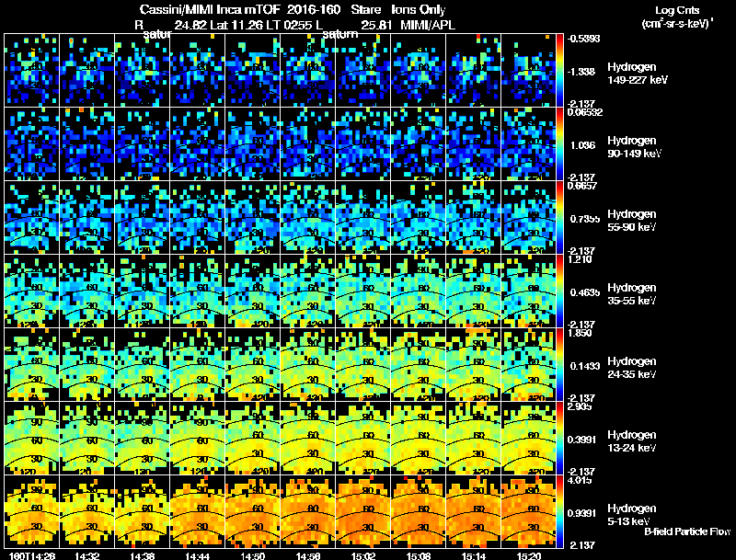Viewport: 736px width, 560px height.
Task: Open the 5-13 keV panel at 15:20
Action: (x=529, y=511)
